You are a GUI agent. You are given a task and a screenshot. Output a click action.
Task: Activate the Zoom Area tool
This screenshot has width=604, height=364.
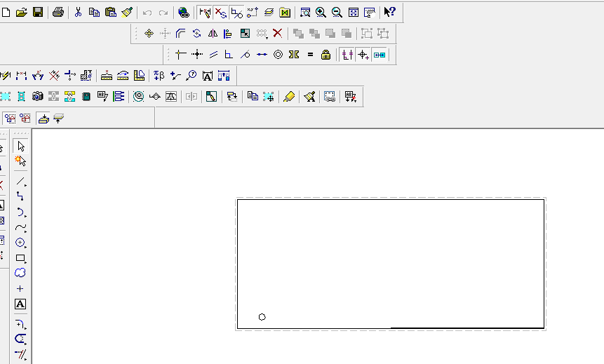pyautogui.click(x=304, y=13)
